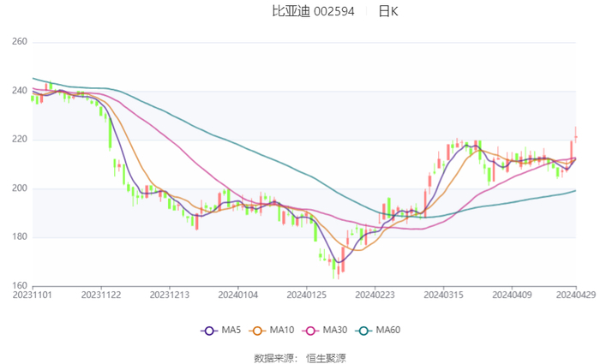Screen dimensions: 600x364
Task: Click the 20240125 date tick label
Action: point(306,294)
